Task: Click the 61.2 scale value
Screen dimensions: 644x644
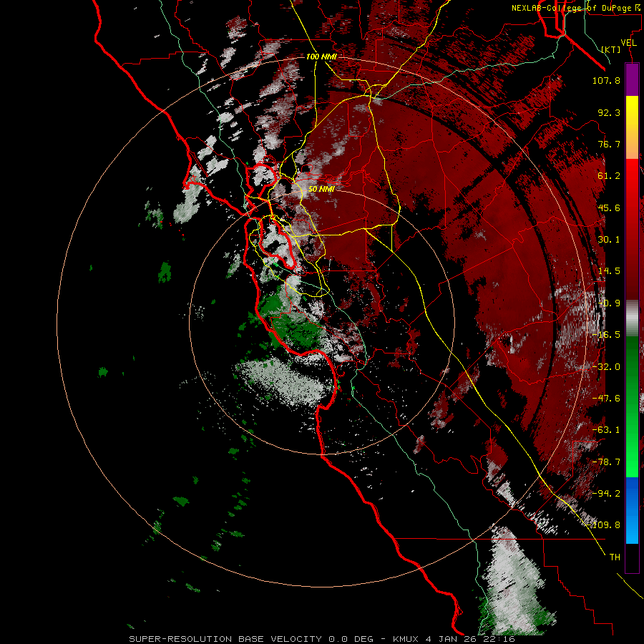Action: point(609,176)
